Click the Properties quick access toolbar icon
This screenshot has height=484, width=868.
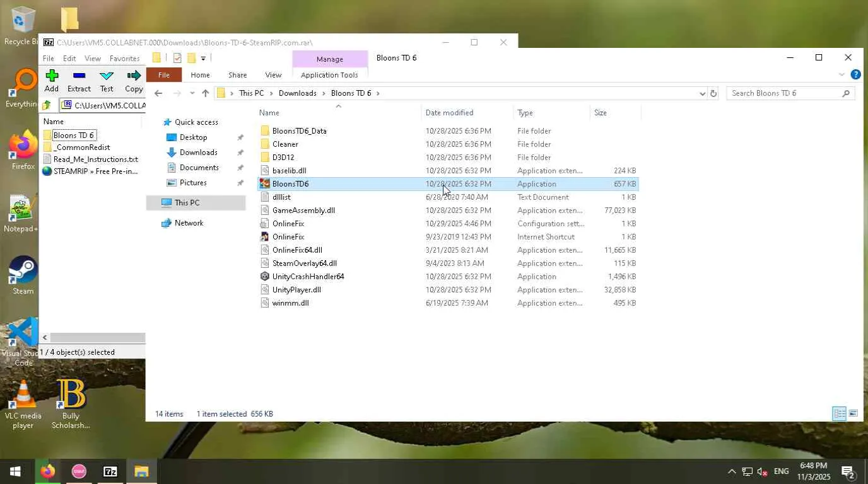coord(177,58)
